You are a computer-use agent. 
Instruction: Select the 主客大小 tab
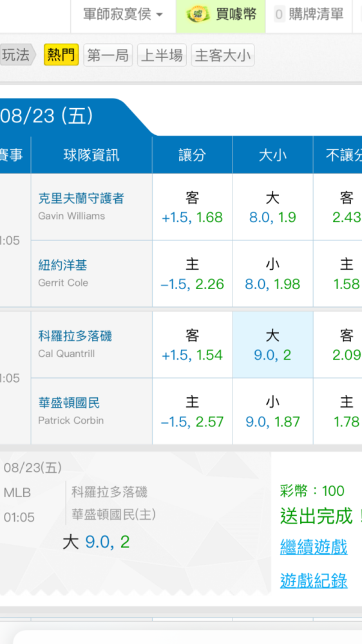(x=223, y=55)
